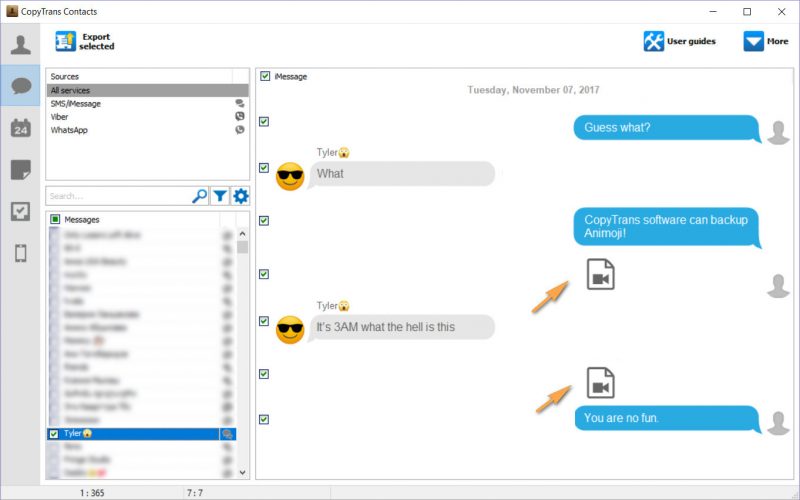Click into the Search input field
Image resolution: width=800 pixels, height=500 pixels.
118,196
